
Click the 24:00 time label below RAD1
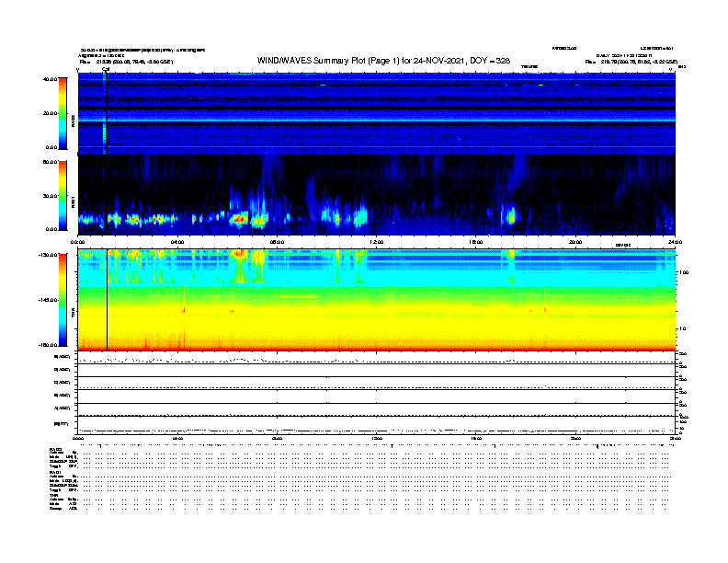(x=675, y=242)
